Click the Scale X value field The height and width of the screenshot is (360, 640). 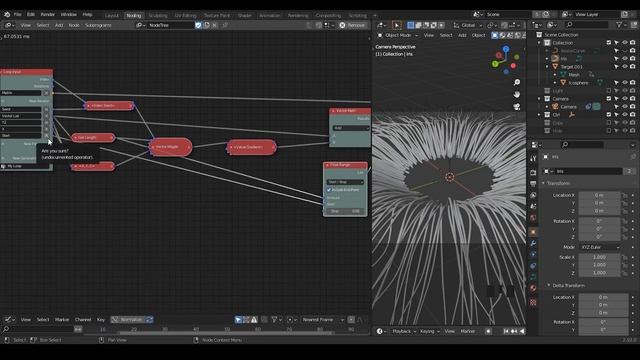coord(599,257)
